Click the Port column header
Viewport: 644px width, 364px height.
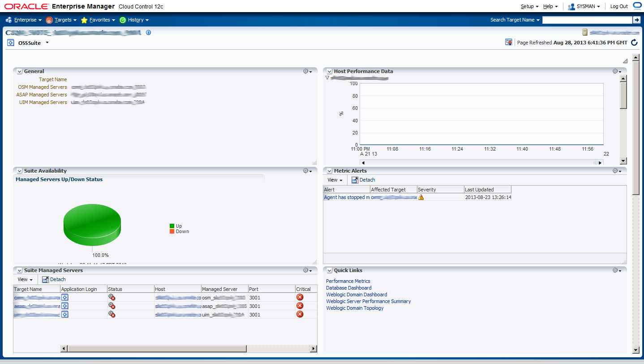tap(271, 289)
